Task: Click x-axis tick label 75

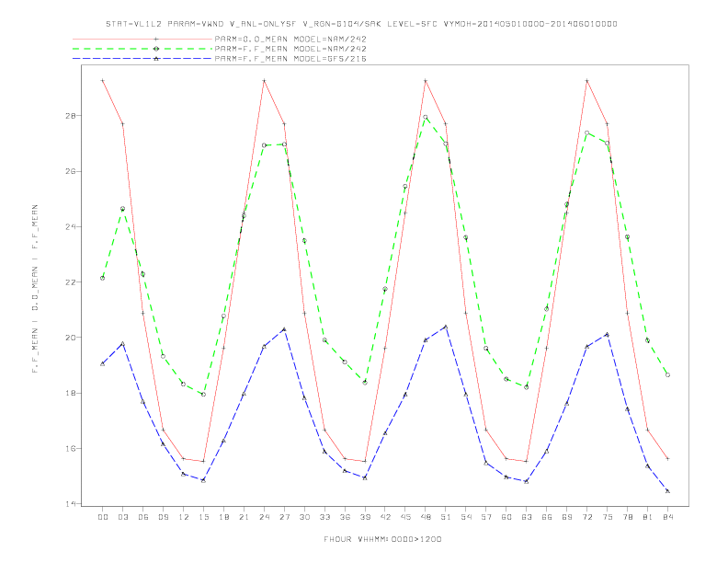Action: 608,517
